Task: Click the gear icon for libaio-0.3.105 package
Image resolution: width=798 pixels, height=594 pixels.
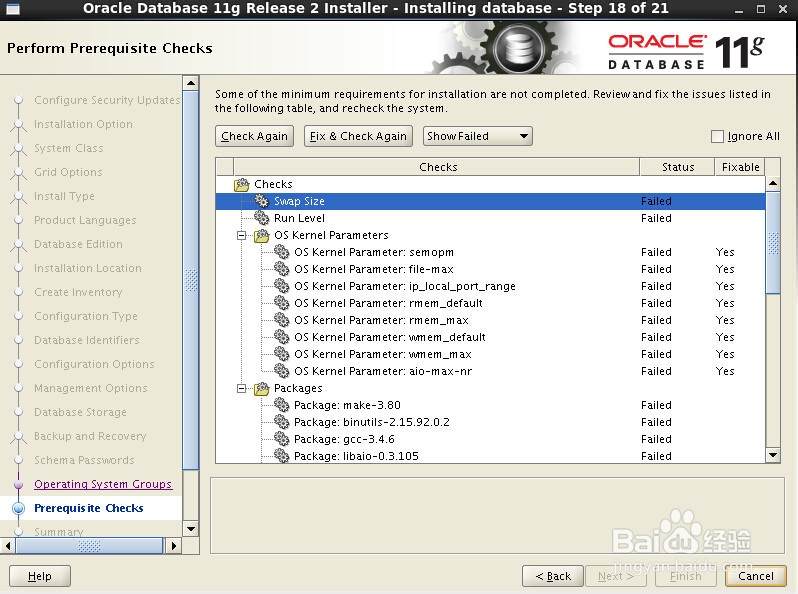Action: (x=281, y=456)
